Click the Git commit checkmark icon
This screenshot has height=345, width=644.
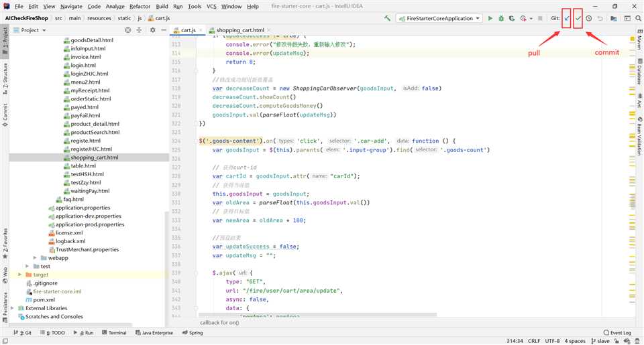578,18
